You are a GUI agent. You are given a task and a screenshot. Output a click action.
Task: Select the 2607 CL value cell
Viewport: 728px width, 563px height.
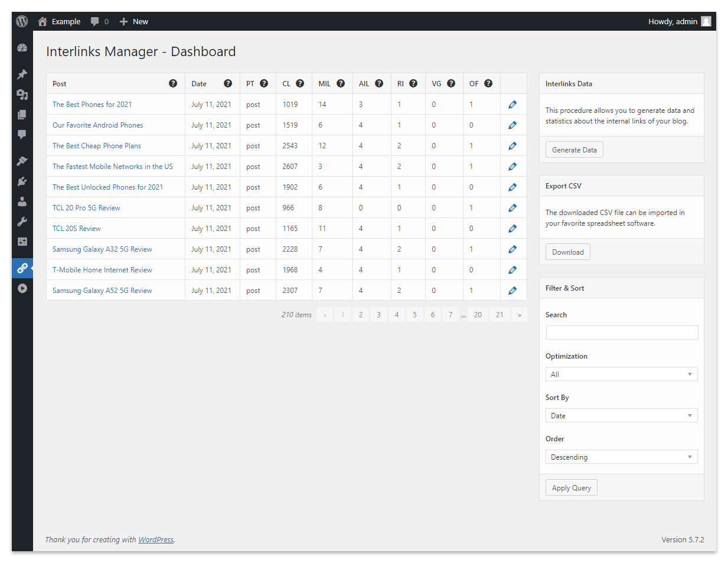pos(293,167)
